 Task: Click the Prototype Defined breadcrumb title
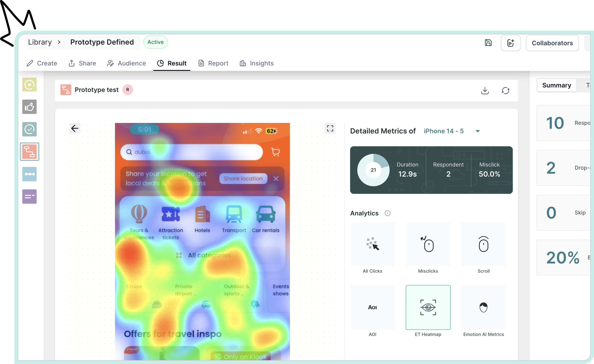tap(102, 42)
